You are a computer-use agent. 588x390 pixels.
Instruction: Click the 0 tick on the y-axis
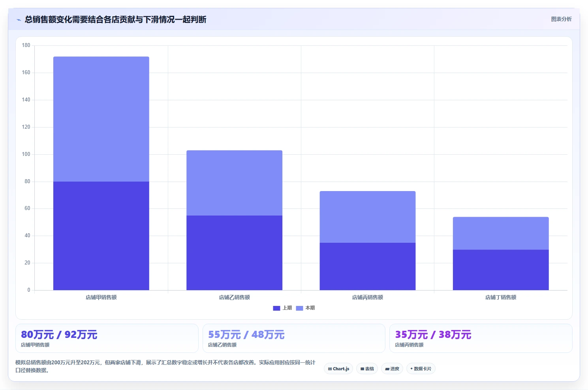click(x=29, y=290)
